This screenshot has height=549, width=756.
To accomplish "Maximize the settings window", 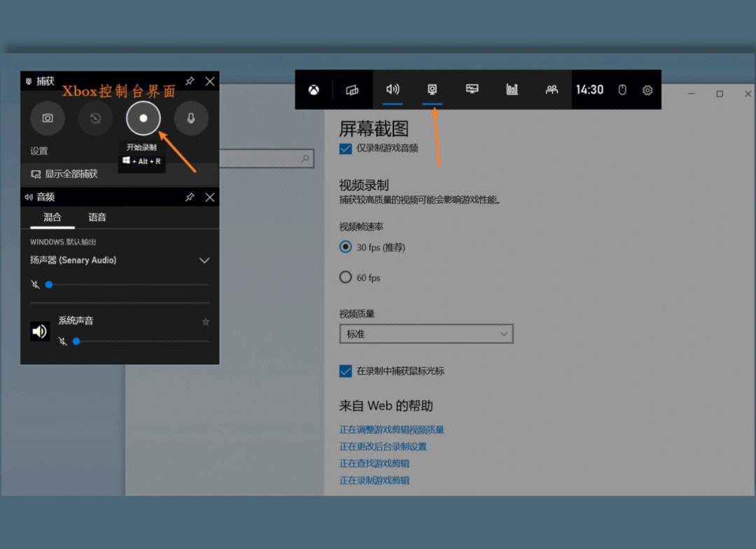I will coord(720,94).
